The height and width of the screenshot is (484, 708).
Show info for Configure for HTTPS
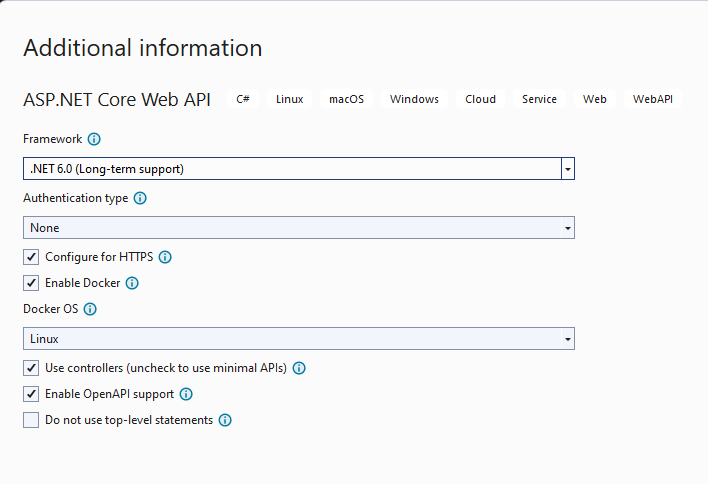(x=166, y=257)
